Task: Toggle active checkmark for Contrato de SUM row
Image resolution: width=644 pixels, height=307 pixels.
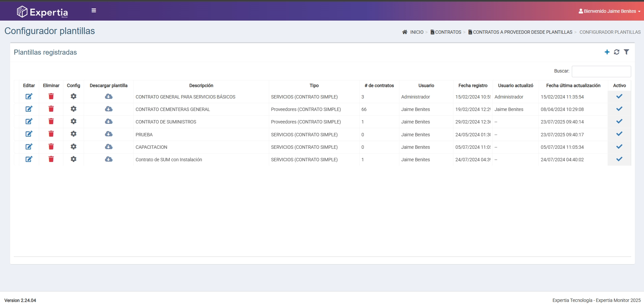Action: coord(619,159)
